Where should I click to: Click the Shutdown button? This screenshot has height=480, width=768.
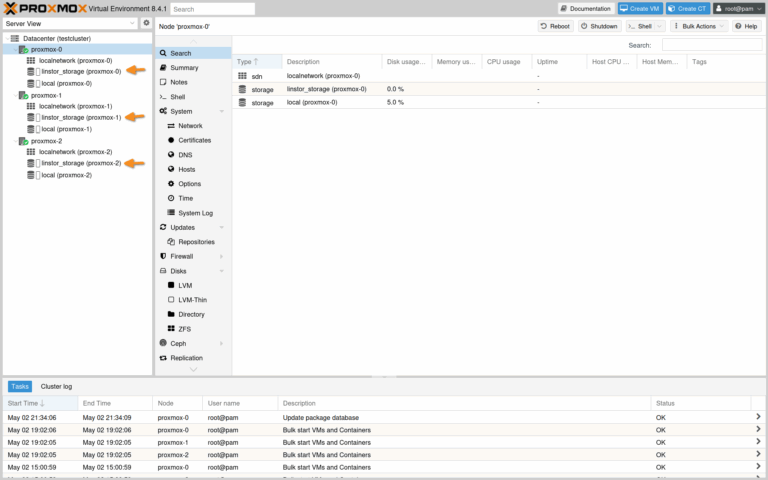click(x=598, y=26)
